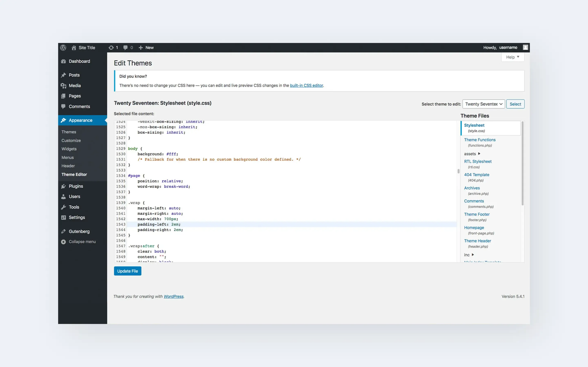Open the Plugins plug icon
Image resolution: width=588 pixels, height=367 pixels.
point(64,186)
